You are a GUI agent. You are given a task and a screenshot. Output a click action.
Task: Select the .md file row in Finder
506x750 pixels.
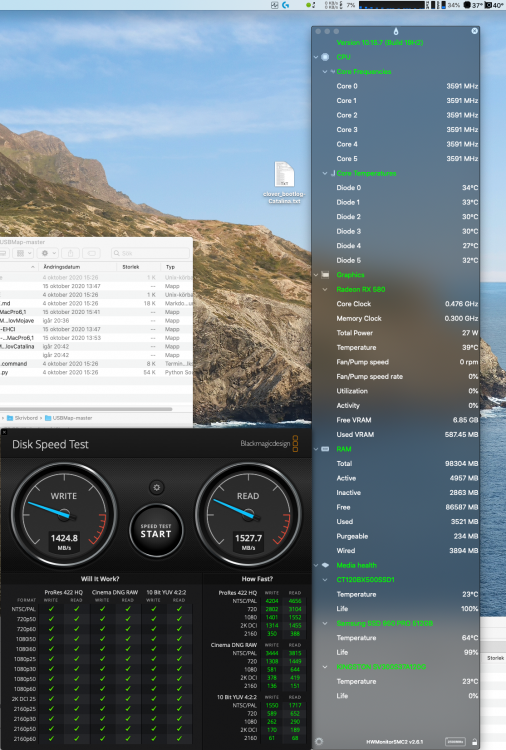point(96,303)
